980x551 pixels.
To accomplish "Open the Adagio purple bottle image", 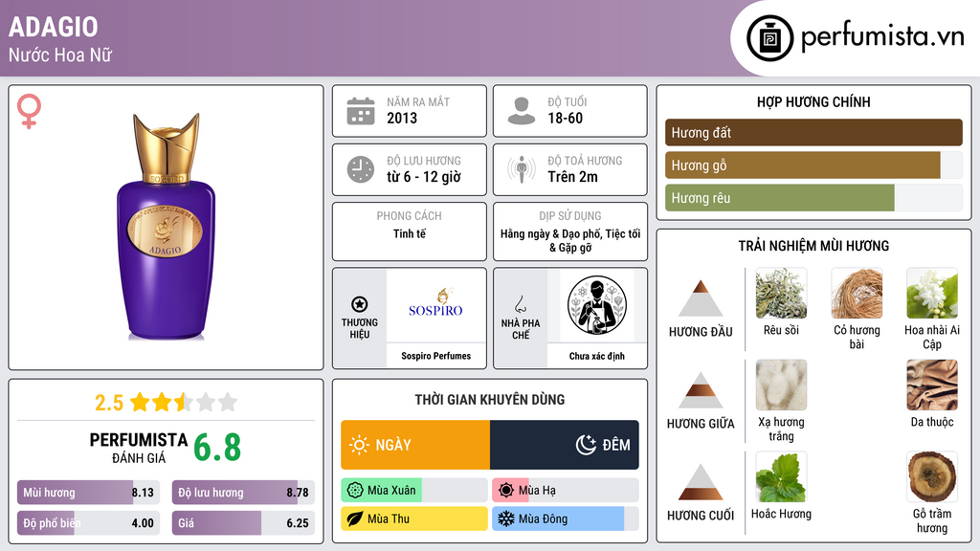I will [167, 226].
